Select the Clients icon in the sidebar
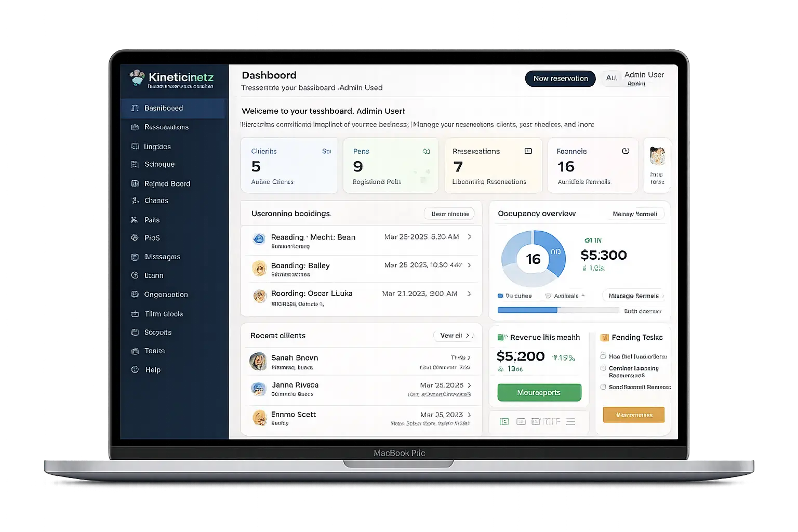798x532 pixels. click(135, 201)
